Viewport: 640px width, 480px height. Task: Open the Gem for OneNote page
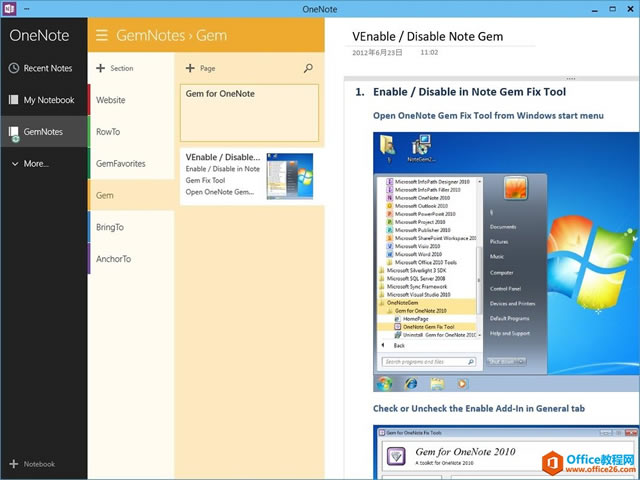pos(249,113)
